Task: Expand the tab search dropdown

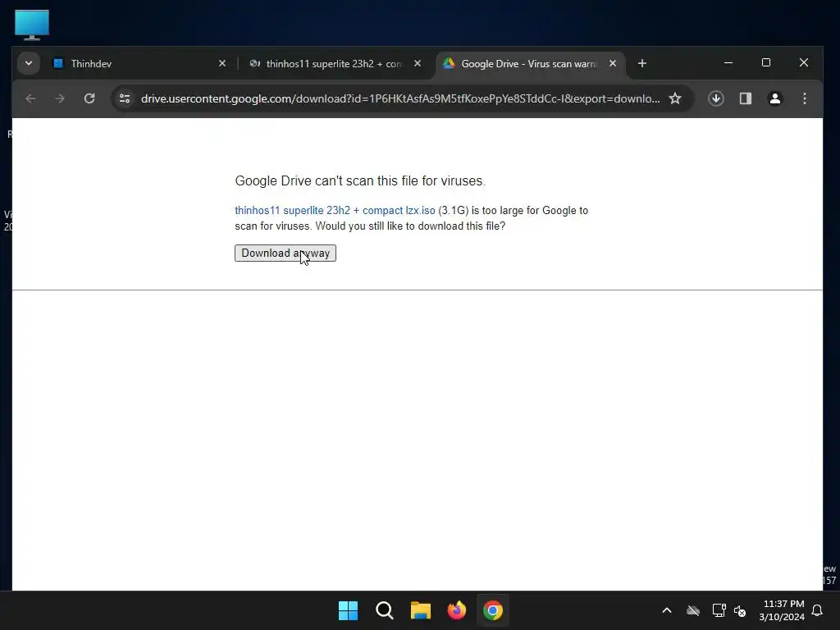Action: coord(29,63)
